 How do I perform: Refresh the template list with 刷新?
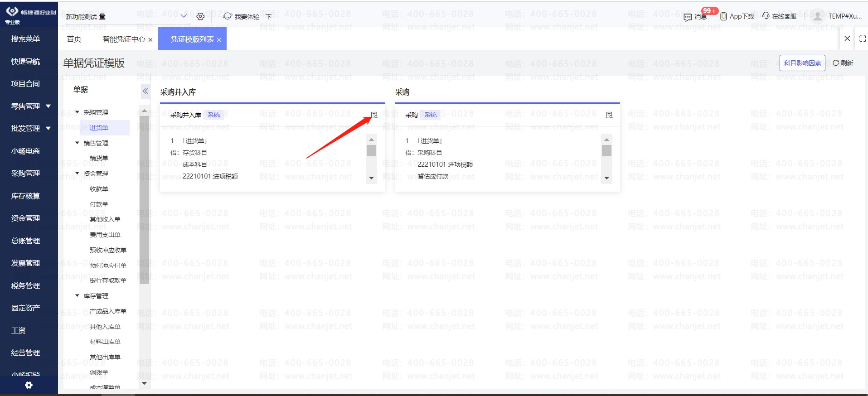(843, 63)
